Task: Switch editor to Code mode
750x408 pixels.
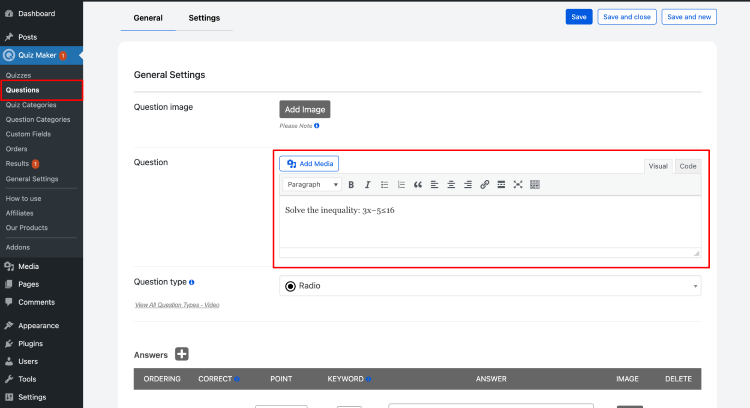Action: click(688, 166)
